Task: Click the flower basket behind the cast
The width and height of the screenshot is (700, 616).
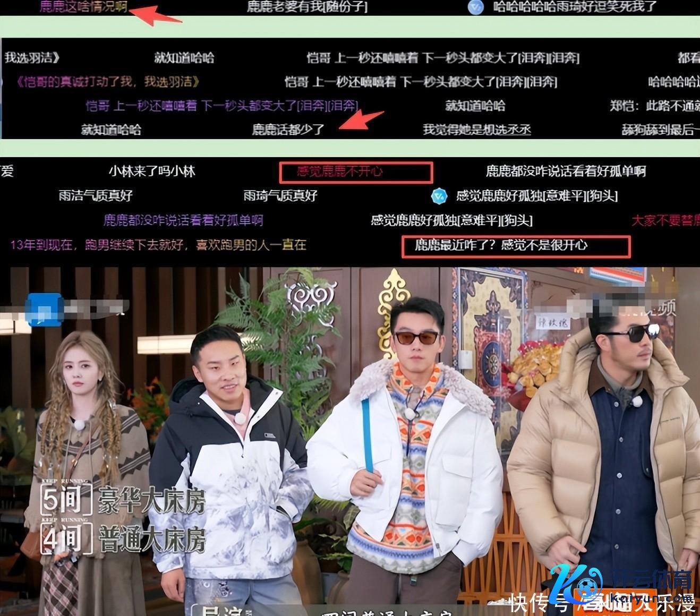Action: (535, 366)
